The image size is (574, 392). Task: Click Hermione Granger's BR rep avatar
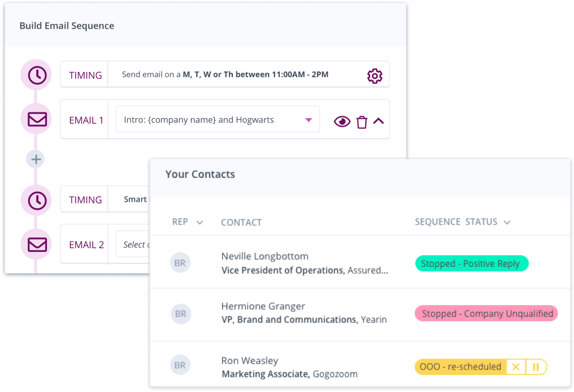[x=181, y=314]
